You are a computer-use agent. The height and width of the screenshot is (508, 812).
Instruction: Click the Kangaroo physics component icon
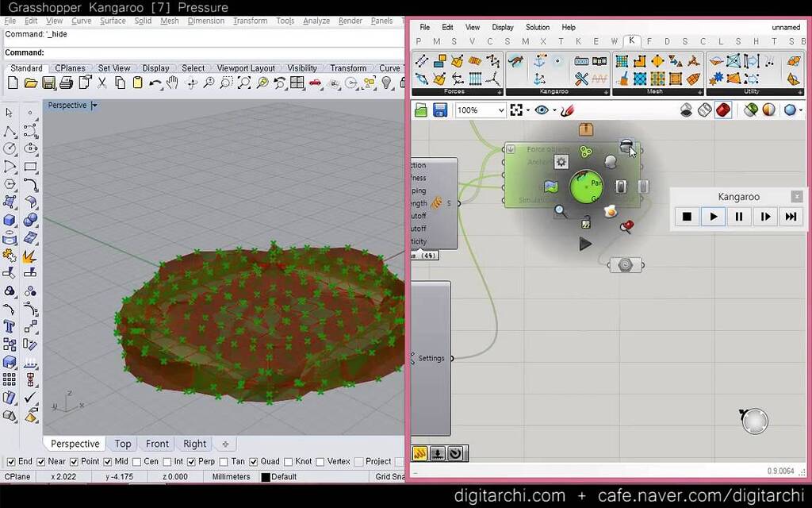click(515, 61)
